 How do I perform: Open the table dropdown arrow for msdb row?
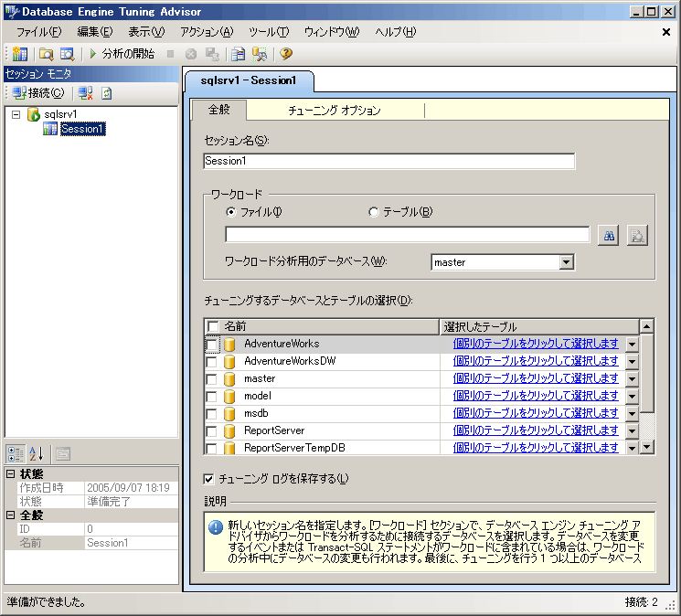pos(632,413)
